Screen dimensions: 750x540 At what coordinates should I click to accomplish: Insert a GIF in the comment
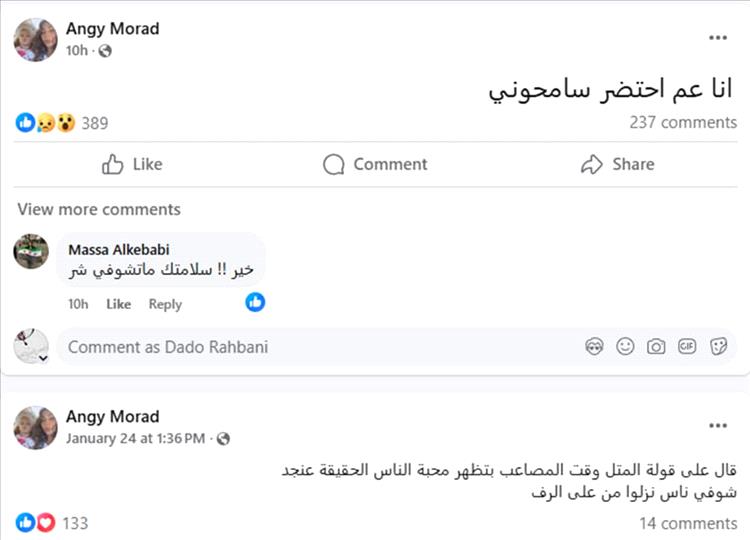point(687,347)
